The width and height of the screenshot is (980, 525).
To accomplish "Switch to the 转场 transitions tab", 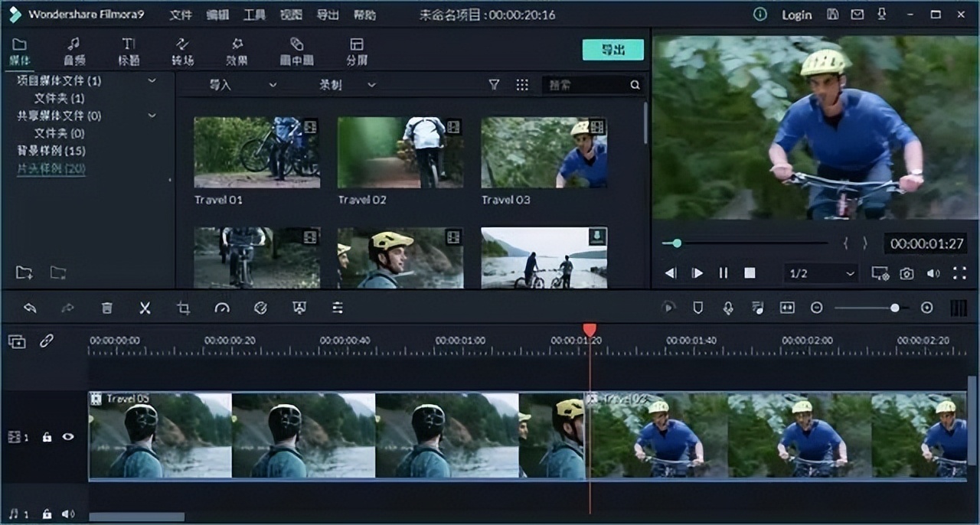I will point(181,50).
